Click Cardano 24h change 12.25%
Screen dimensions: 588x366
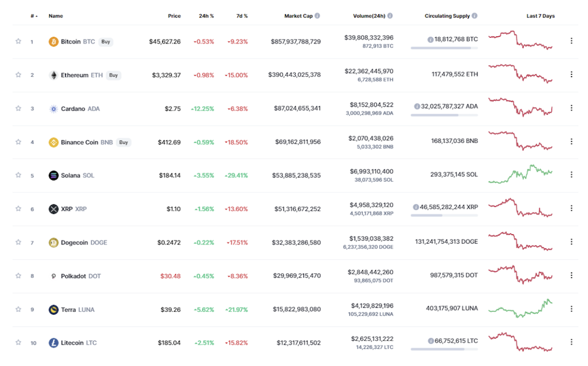click(202, 109)
